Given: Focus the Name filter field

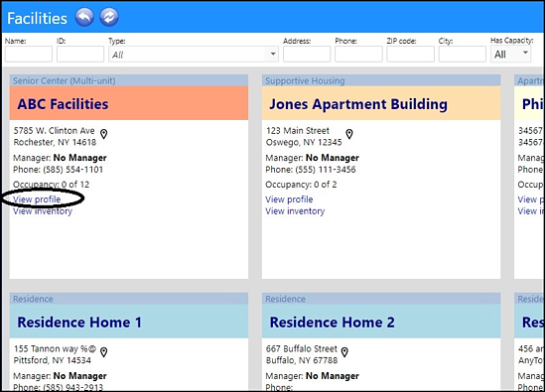Looking at the screenshot, I should coord(29,55).
